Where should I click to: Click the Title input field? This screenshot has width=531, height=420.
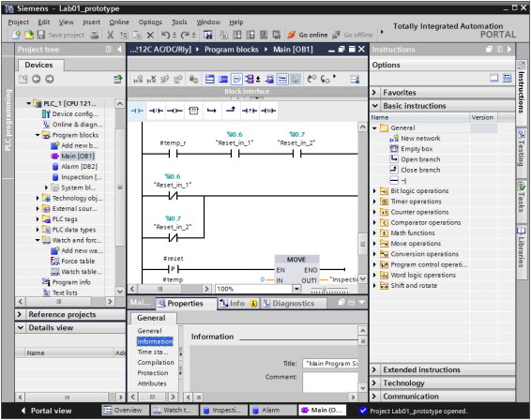tap(330, 364)
